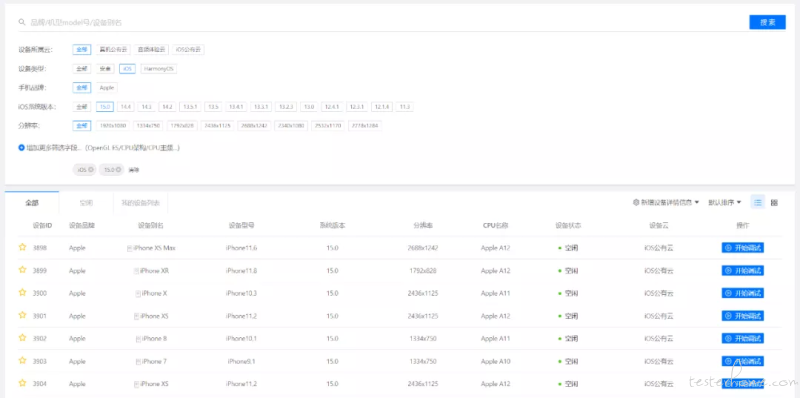Image resolution: width=800 pixels, height=398 pixels.
Task: Switch to list view icon
Action: click(x=758, y=203)
